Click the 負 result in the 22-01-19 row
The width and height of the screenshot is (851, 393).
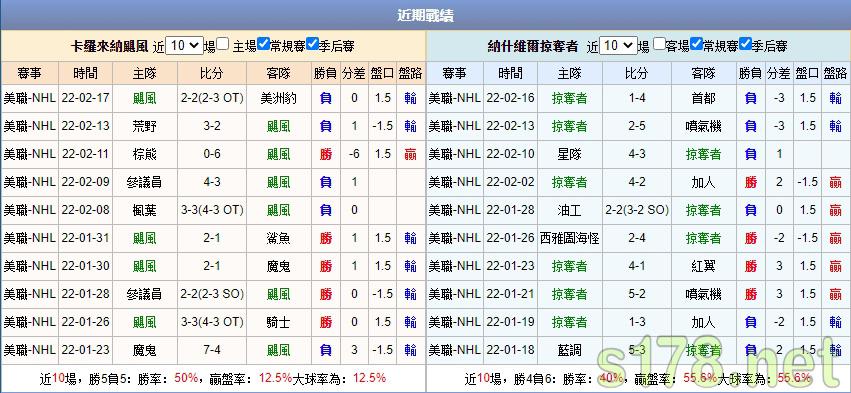click(751, 322)
